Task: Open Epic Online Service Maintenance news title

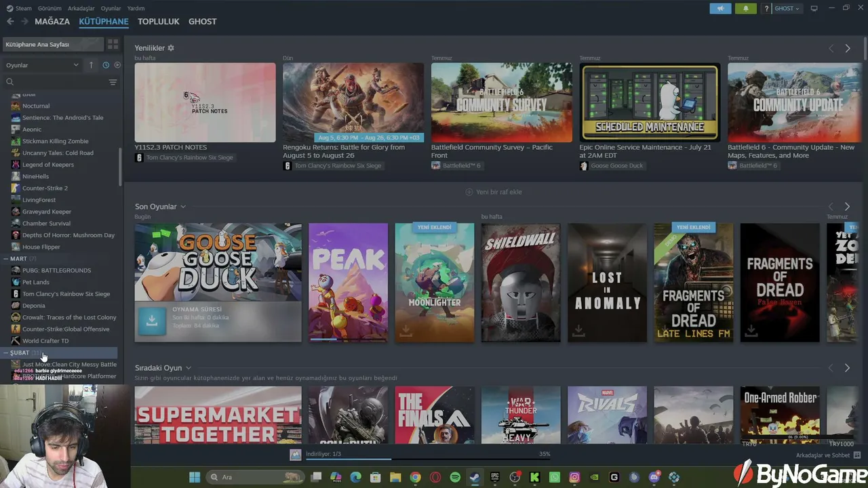Action: point(646,151)
